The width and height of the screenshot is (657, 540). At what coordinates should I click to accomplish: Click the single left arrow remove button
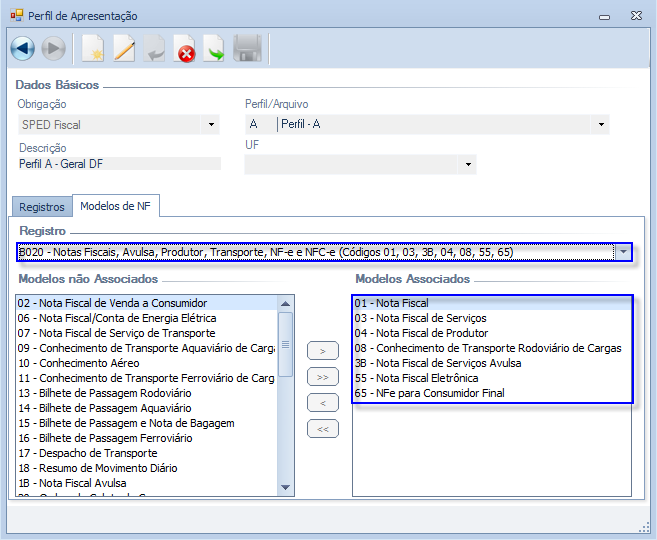(x=322, y=403)
